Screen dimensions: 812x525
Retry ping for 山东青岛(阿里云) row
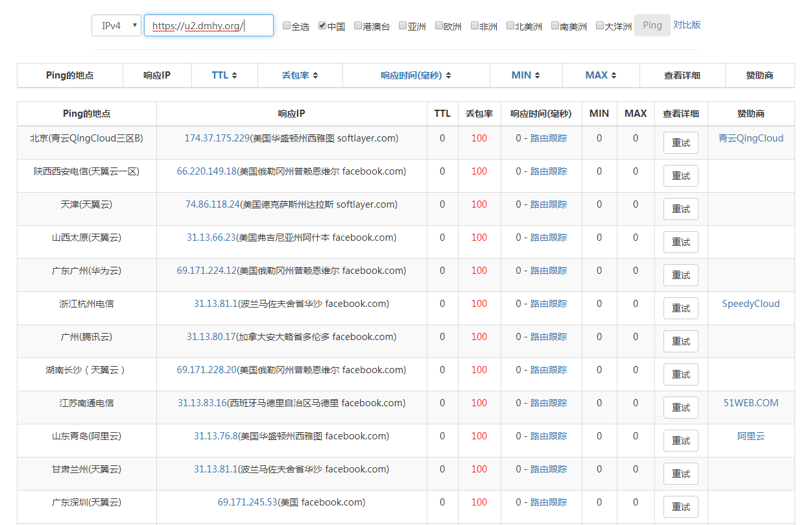point(680,440)
